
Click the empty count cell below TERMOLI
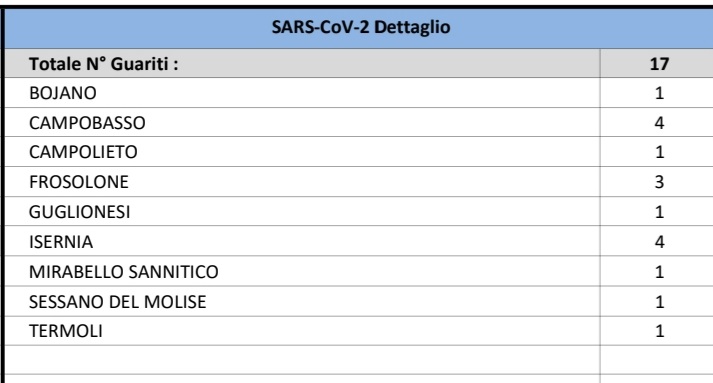click(657, 360)
